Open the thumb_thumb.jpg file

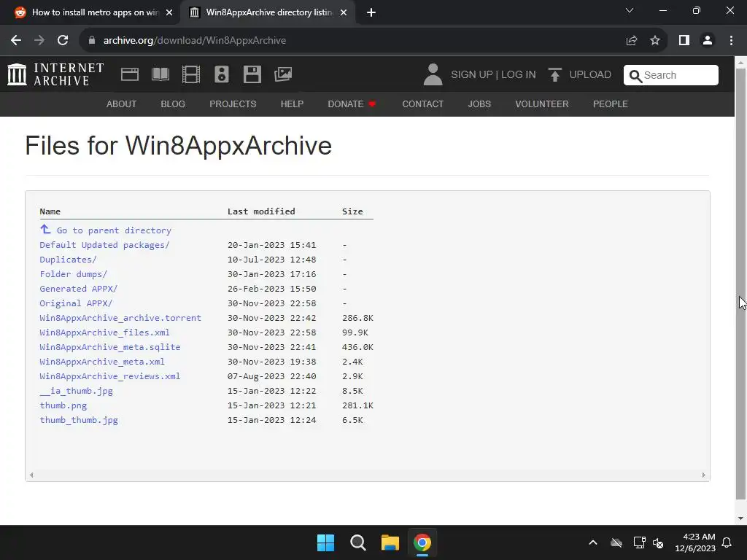click(79, 420)
